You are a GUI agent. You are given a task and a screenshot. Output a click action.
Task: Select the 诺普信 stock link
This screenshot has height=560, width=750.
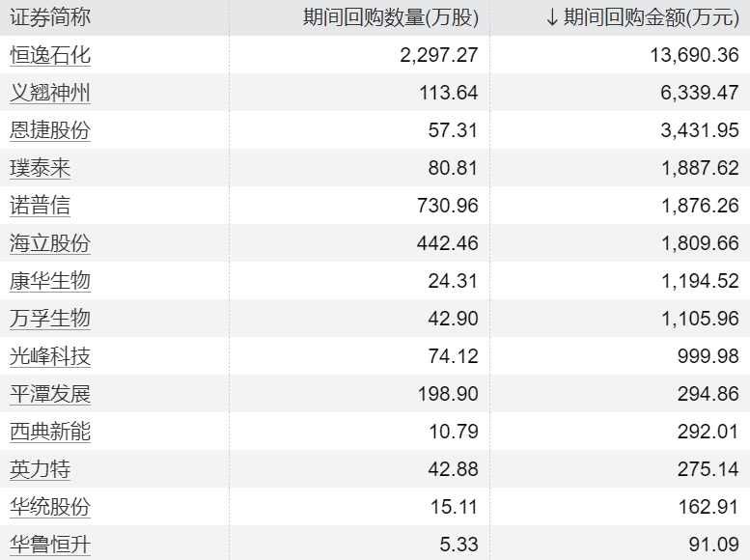pos(41,206)
